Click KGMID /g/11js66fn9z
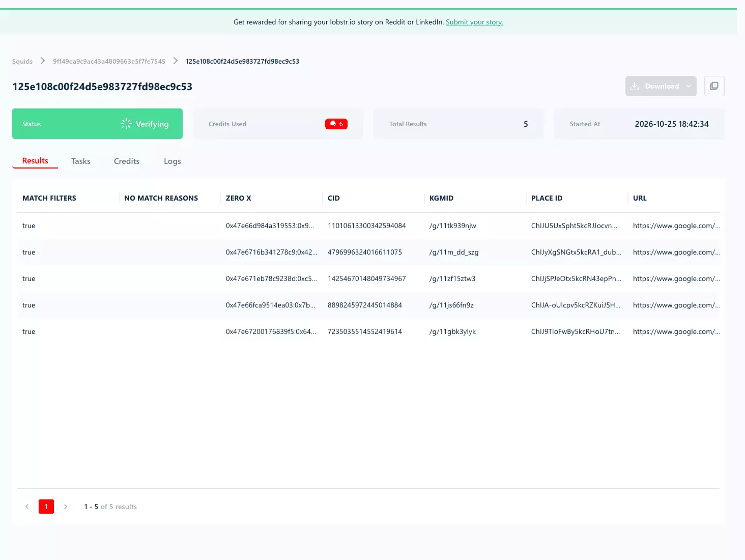This screenshot has width=745, height=560. 451,305
